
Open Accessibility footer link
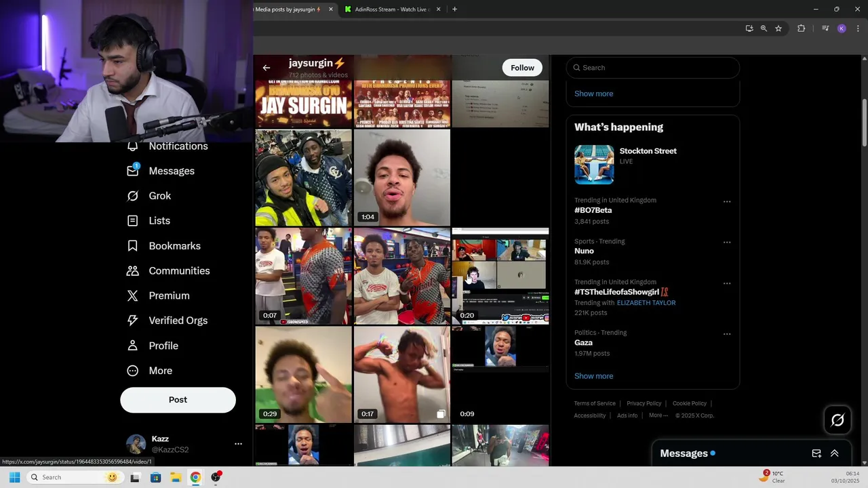[590, 415]
